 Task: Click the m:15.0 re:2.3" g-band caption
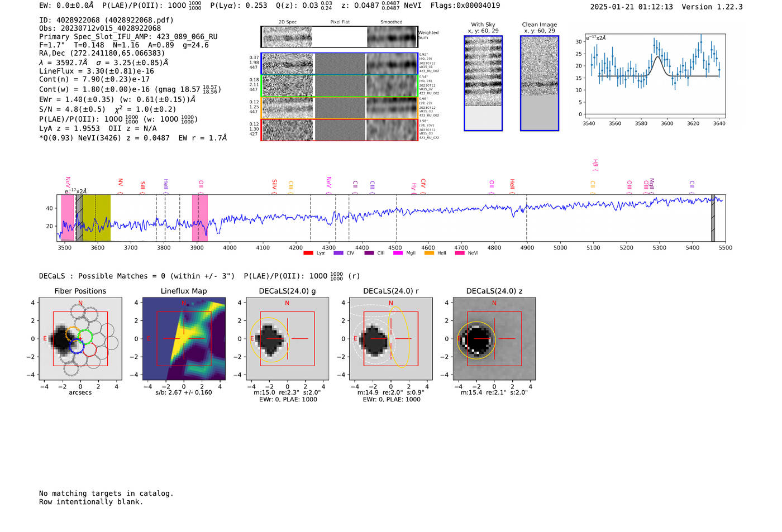click(x=287, y=392)
